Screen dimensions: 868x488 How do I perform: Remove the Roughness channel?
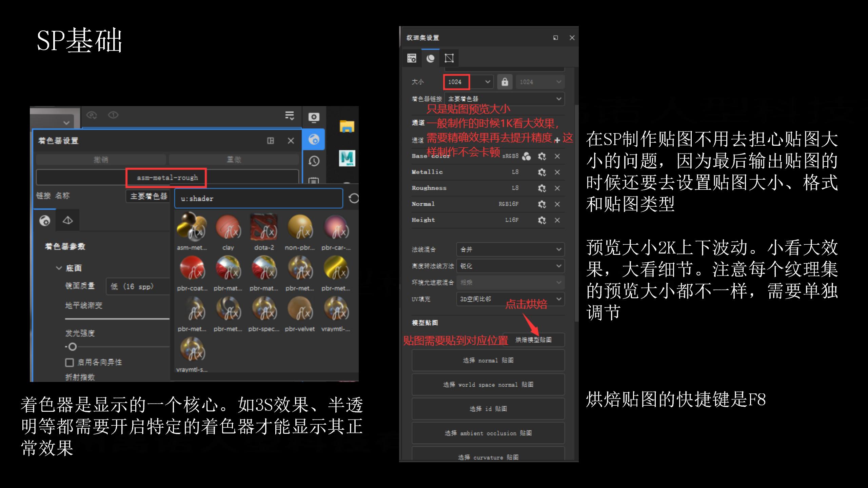pos(557,188)
